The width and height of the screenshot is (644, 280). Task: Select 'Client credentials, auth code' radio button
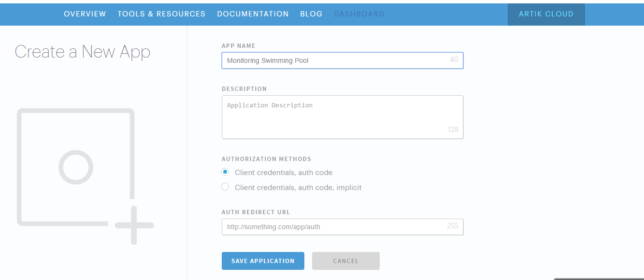[225, 172]
